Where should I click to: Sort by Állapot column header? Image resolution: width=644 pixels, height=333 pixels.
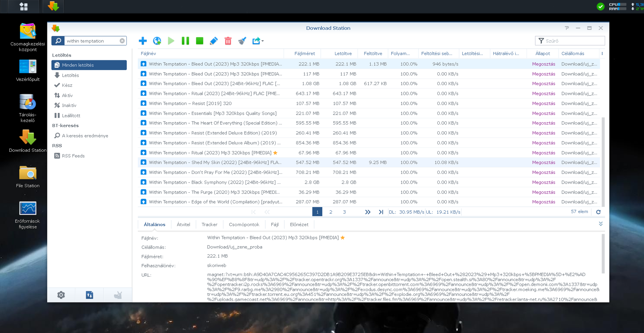[x=542, y=54]
